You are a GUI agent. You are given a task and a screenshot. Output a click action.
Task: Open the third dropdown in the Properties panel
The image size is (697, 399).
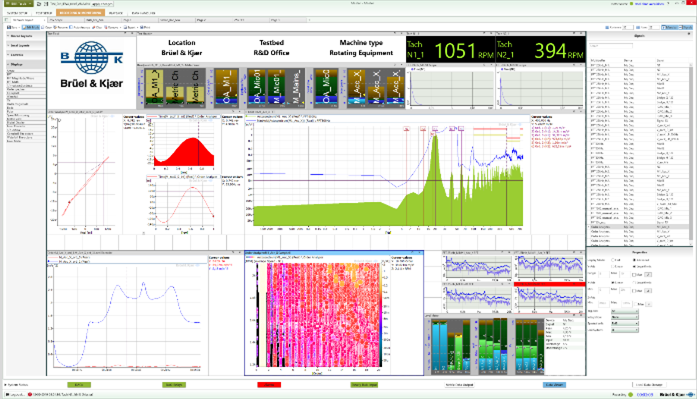click(625, 323)
